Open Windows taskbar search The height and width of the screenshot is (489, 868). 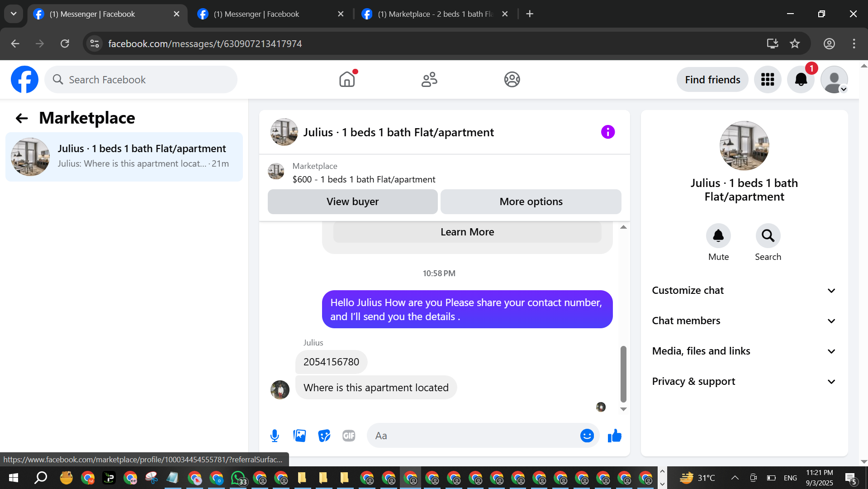pyautogui.click(x=41, y=478)
